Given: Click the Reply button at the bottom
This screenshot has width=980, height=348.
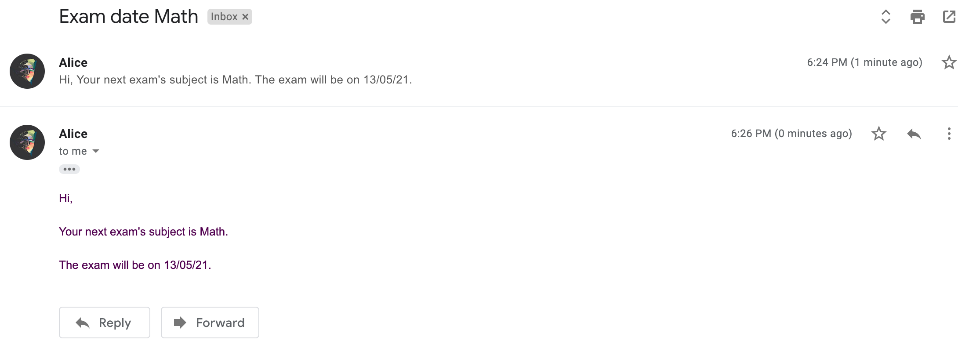Looking at the screenshot, I should (x=104, y=323).
